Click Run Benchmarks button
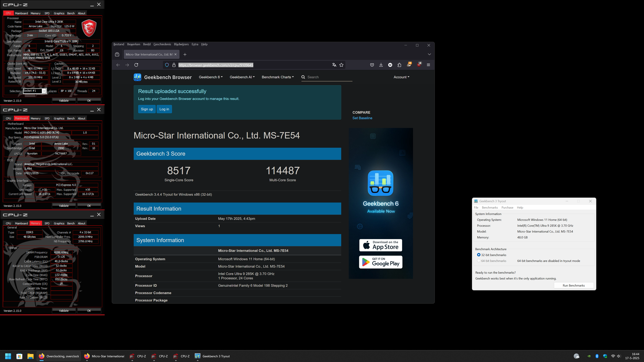 (x=574, y=286)
